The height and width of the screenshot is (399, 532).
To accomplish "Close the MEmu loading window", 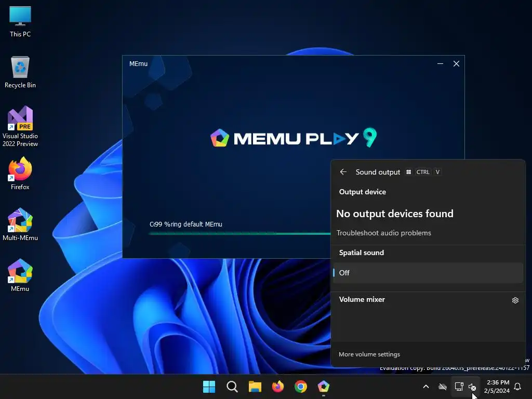I will click(456, 64).
